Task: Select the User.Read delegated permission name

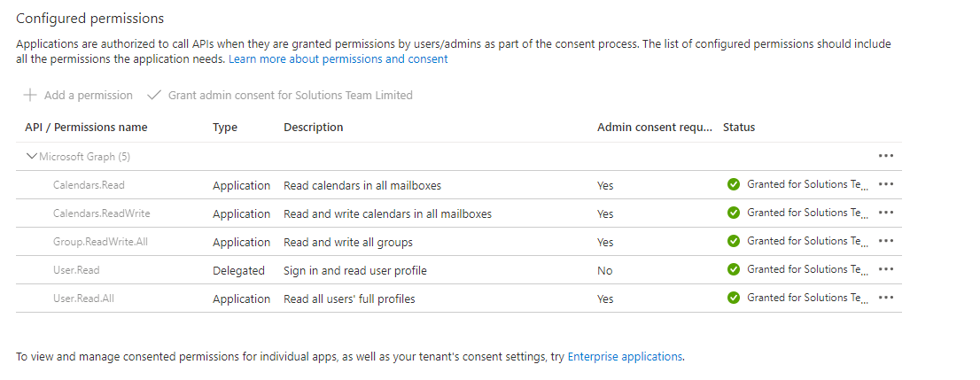Action: point(75,270)
